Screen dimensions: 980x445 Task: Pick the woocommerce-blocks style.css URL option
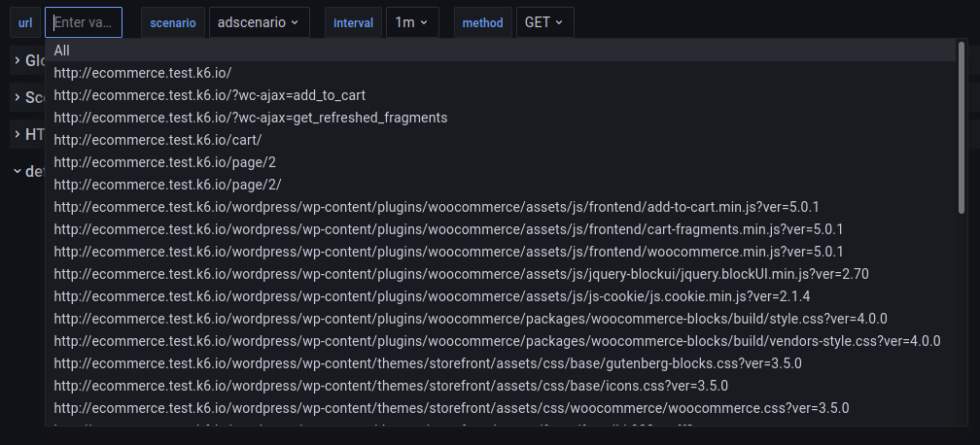471,319
